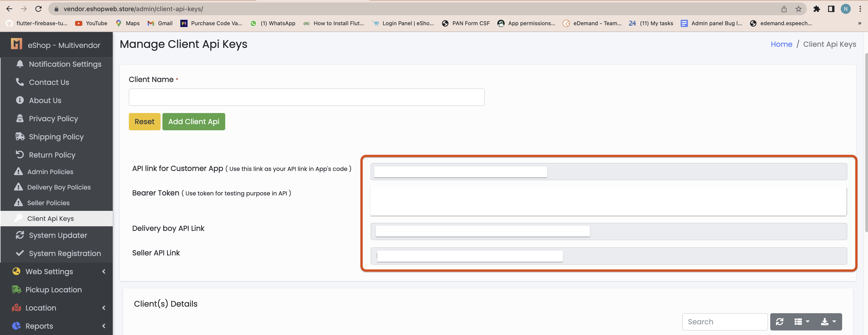This screenshot has width=868, height=335.
Task: Focus the Client Name input field
Action: [306, 97]
